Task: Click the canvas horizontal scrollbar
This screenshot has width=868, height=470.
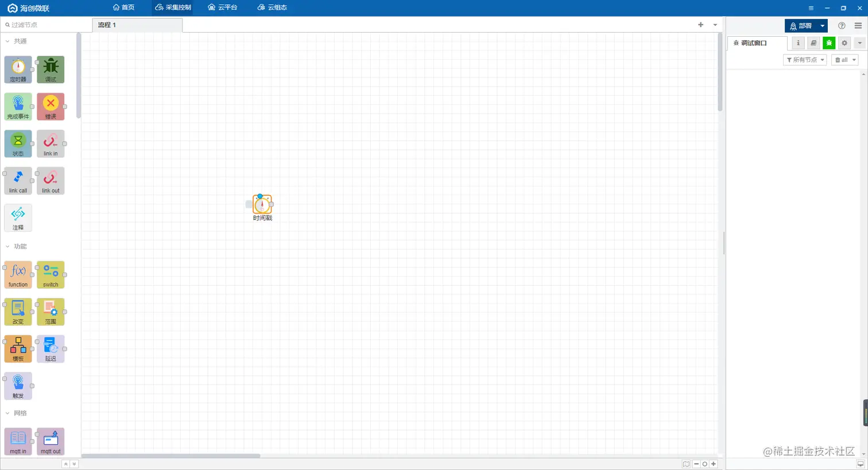Action: tap(171, 456)
